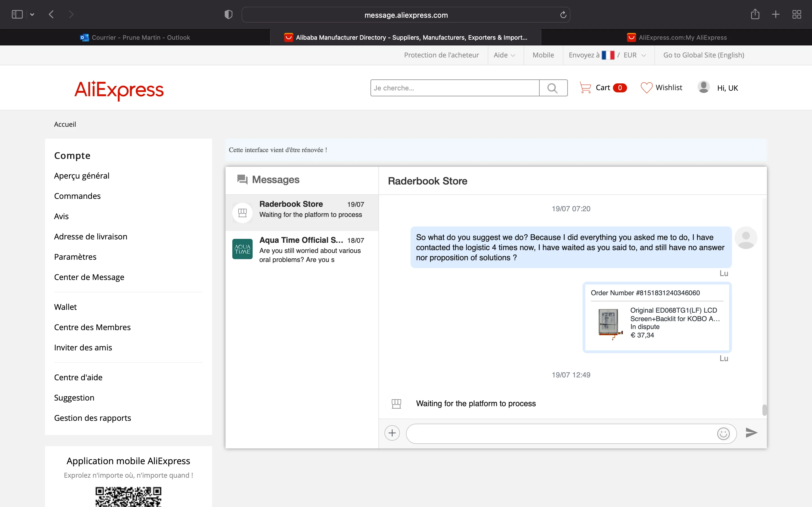This screenshot has width=812, height=507.
Task: Click the search magnifier button
Action: (553, 88)
